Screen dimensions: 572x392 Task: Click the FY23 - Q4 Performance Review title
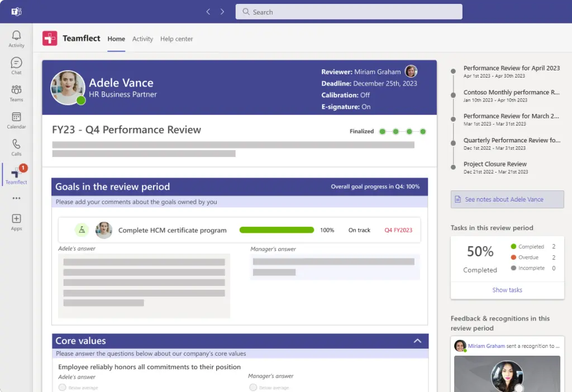tap(127, 130)
